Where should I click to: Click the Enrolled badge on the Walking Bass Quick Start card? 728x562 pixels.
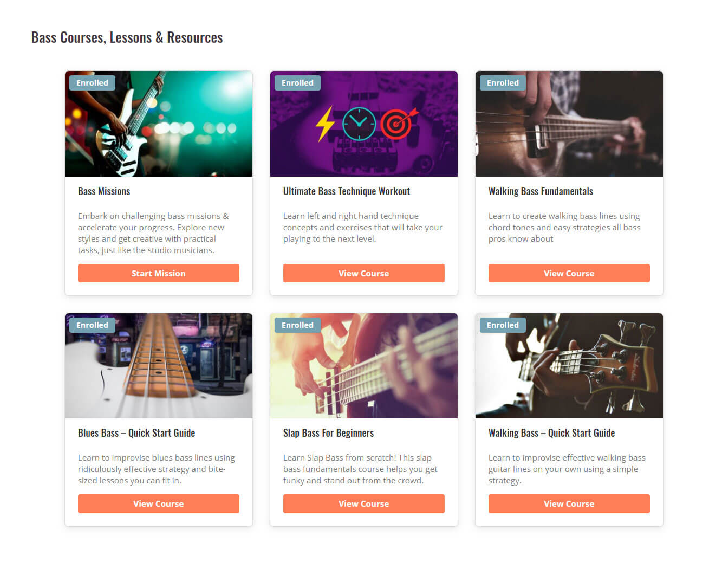click(x=503, y=325)
